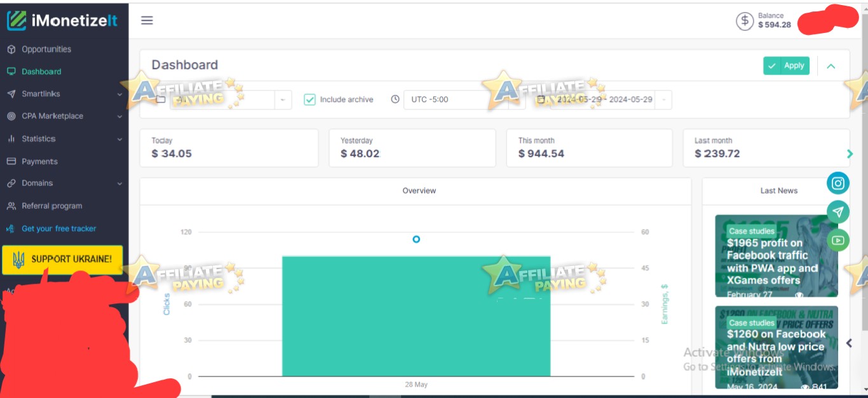Open the CPA Marketplace menu item

(x=52, y=116)
